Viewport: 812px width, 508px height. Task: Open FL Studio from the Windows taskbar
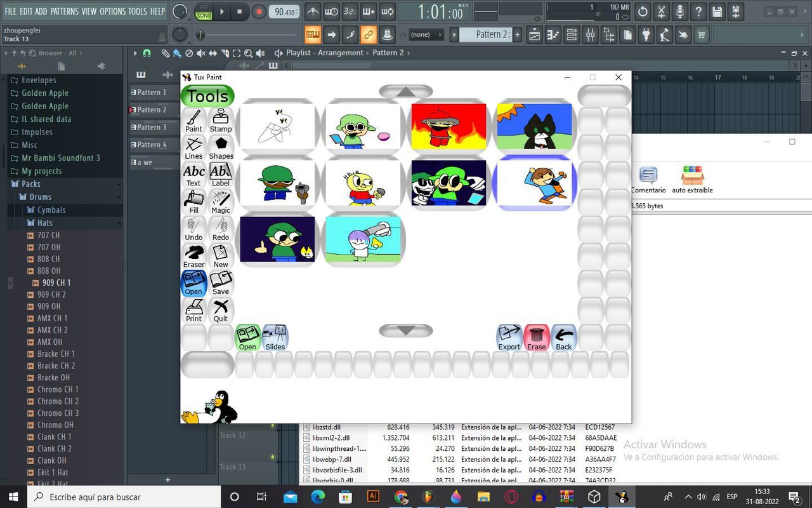(429, 497)
